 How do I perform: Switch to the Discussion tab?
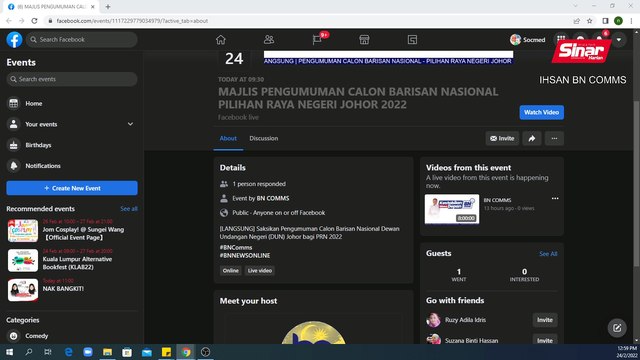(x=264, y=138)
